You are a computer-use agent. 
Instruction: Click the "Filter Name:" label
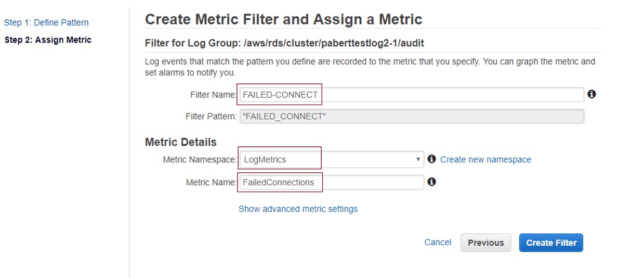tap(213, 95)
